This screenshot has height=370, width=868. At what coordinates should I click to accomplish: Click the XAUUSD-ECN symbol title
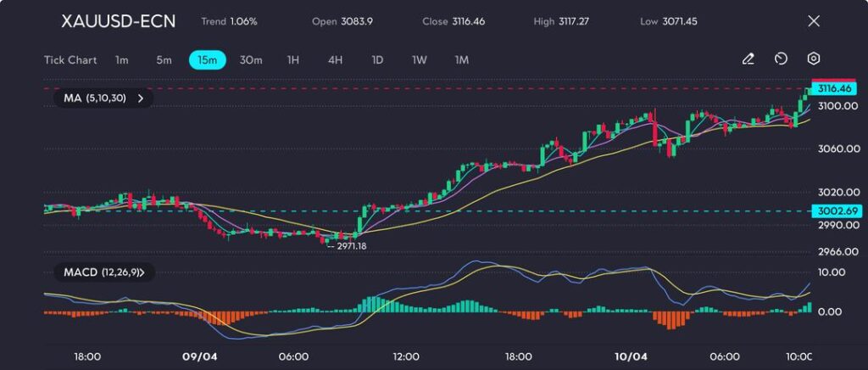coord(119,21)
